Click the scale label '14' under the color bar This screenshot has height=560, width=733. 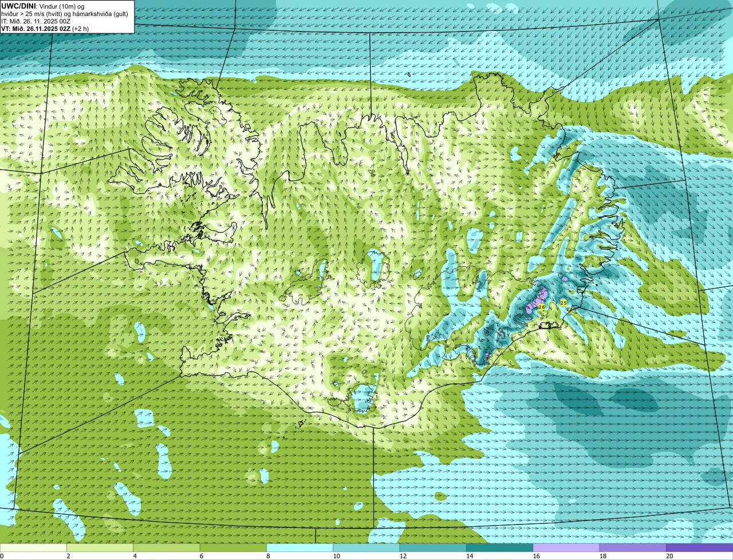[x=469, y=556]
